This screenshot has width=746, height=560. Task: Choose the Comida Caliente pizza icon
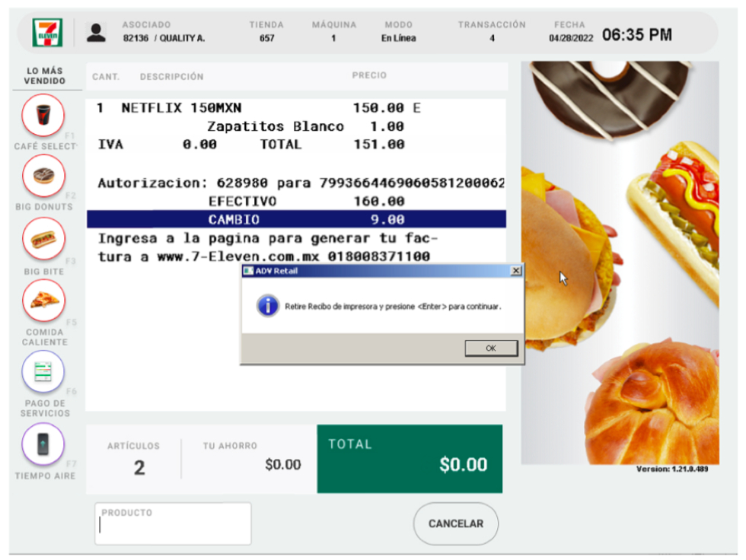(x=43, y=301)
